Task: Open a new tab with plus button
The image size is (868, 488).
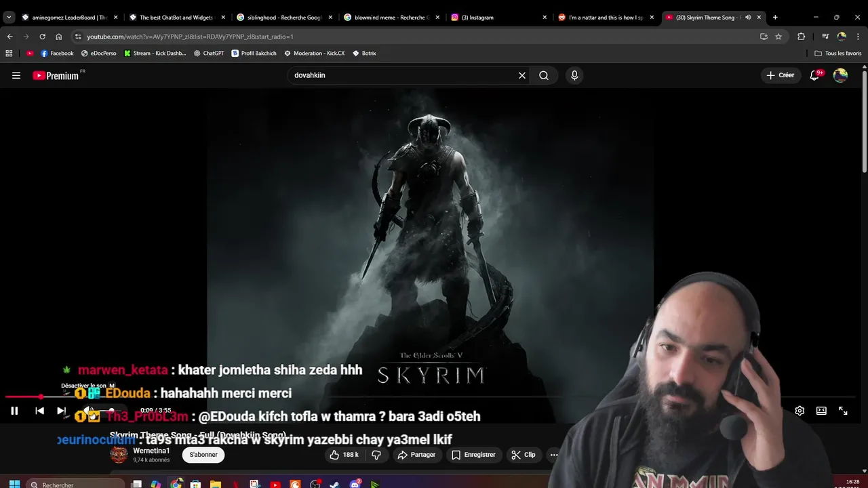Action: [x=775, y=17]
